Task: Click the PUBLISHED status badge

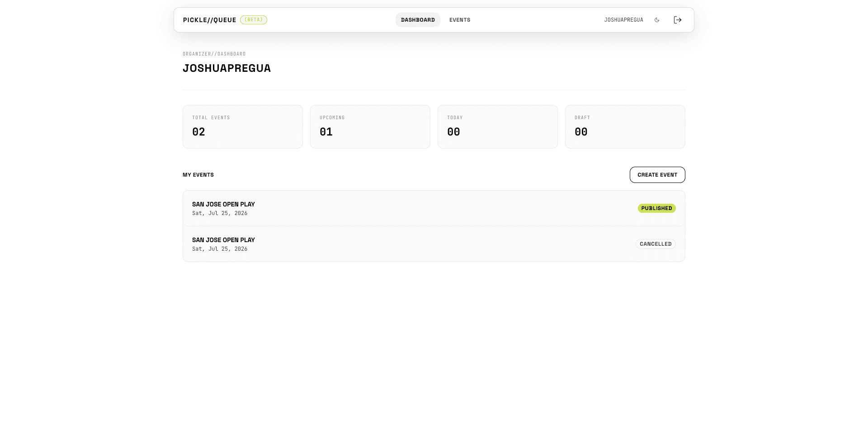Action: click(657, 208)
